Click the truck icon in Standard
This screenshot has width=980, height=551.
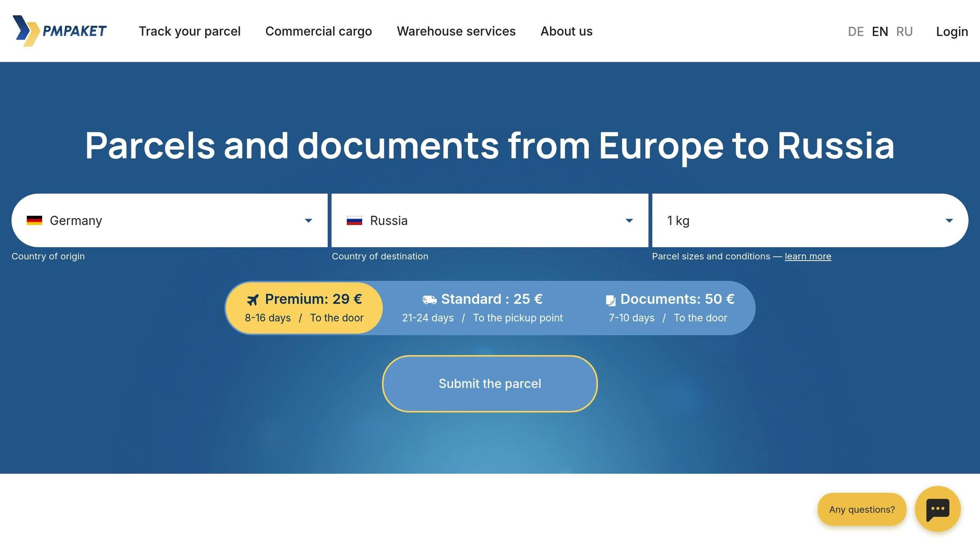coord(429,300)
